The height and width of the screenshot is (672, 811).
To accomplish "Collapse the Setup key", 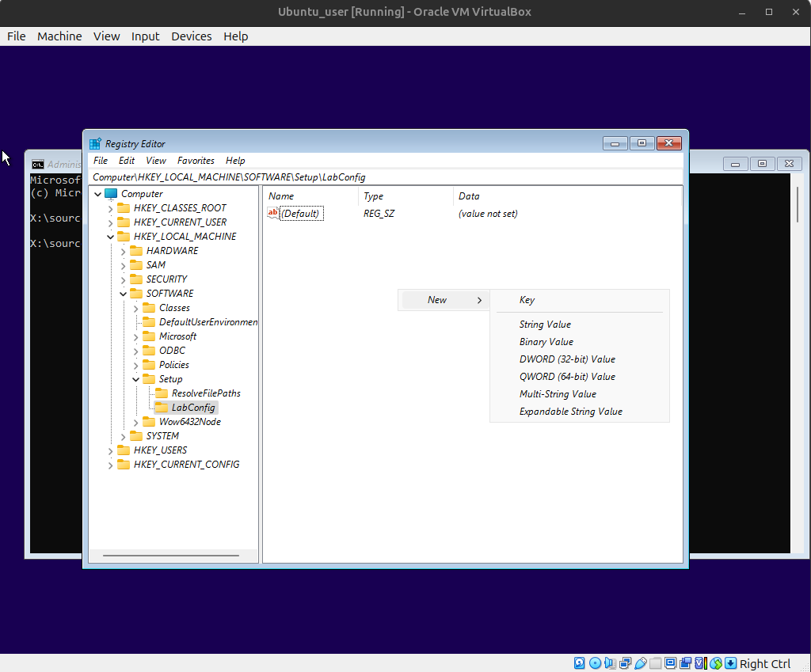I will pyautogui.click(x=135, y=379).
